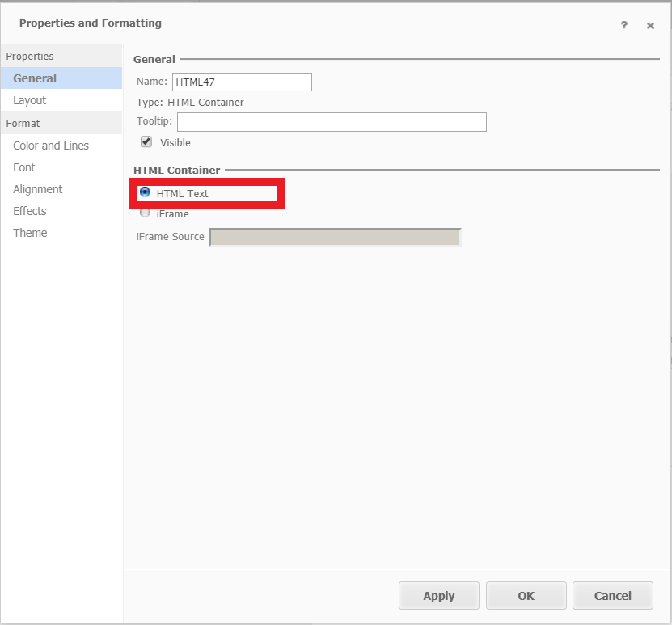The width and height of the screenshot is (672, 625).
Task: Go to the Font format section
Action: click(x=24, y=167)
